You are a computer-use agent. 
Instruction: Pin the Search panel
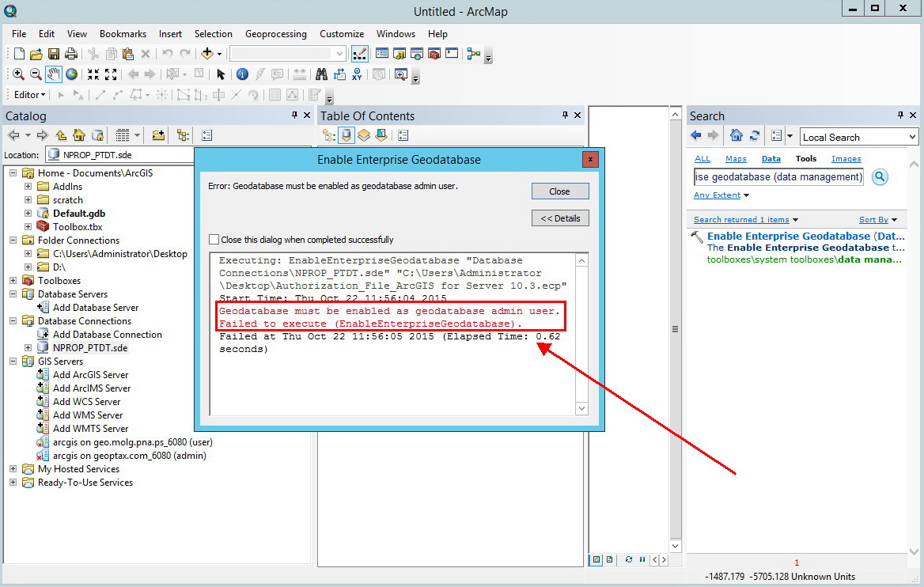(x=900, y=115)
